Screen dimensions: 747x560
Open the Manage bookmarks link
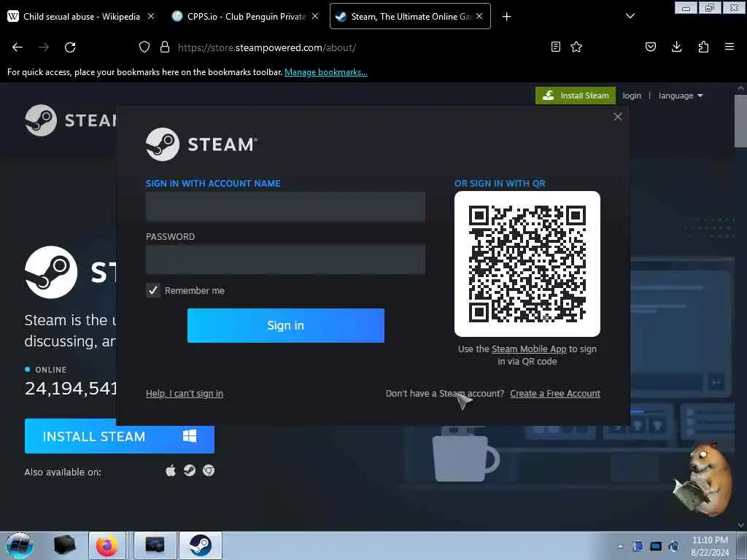click(x=326, y=72)
